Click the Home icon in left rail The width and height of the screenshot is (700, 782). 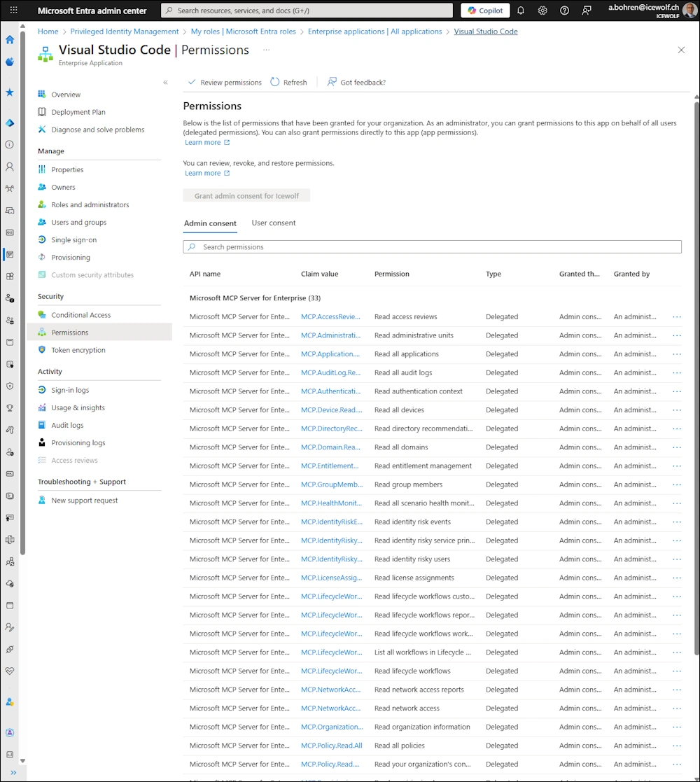[x=10, y=40]
